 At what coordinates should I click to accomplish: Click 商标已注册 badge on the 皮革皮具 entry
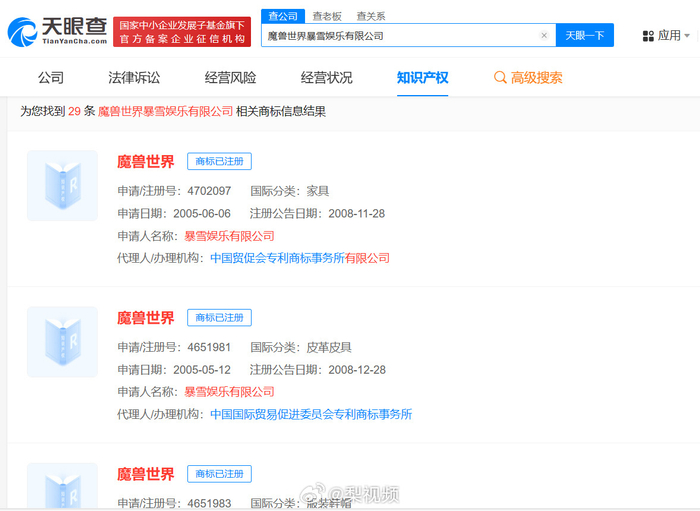[x=219, y=317]
